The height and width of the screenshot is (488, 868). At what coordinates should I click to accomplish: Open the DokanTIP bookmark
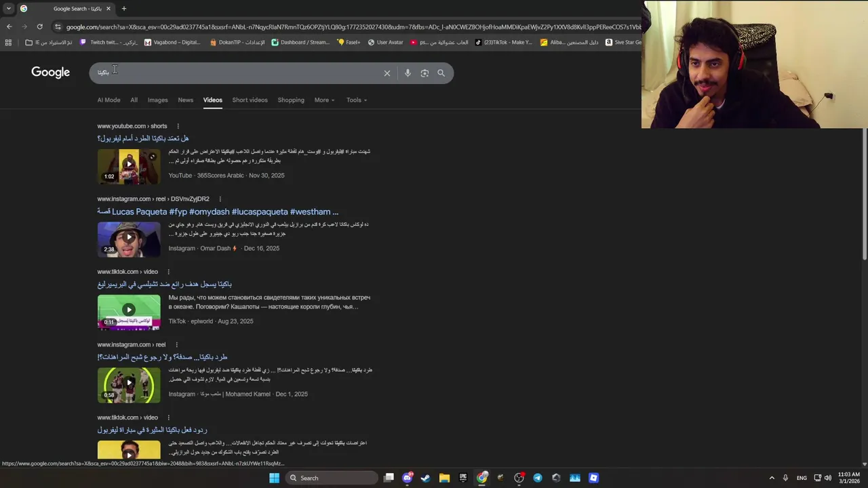coord(237,42)
